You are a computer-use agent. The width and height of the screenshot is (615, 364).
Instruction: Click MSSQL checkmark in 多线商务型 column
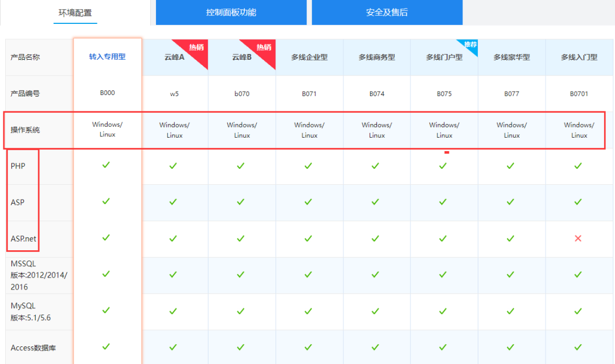(x=375, y=275)
